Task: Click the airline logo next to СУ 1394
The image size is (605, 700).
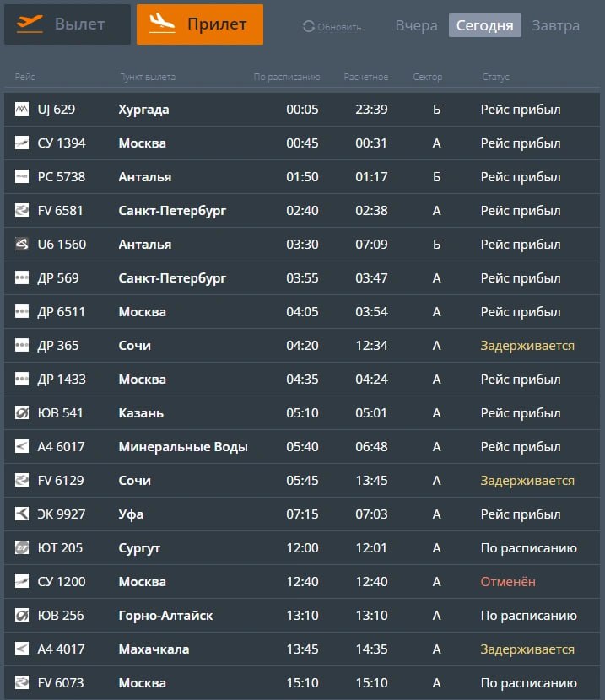Action: tap(22, 143)
